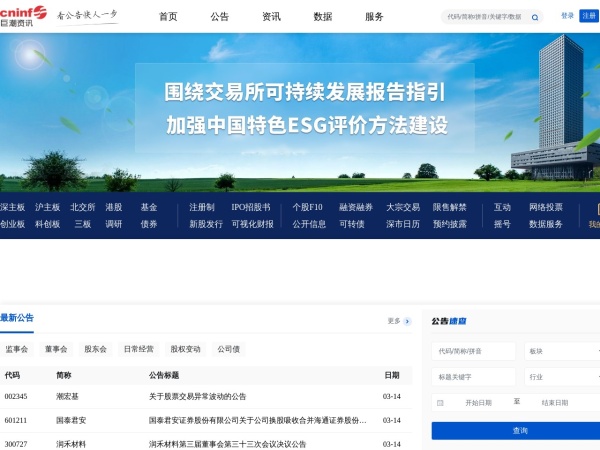Click the calendar icon in date range field

click(x=440, y=402)
